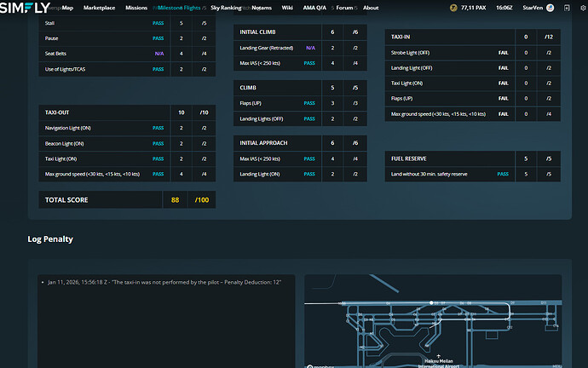This screenshot has height=368, width=588.
Task: Click the user avatar flag icon
Action: [550, 8]
